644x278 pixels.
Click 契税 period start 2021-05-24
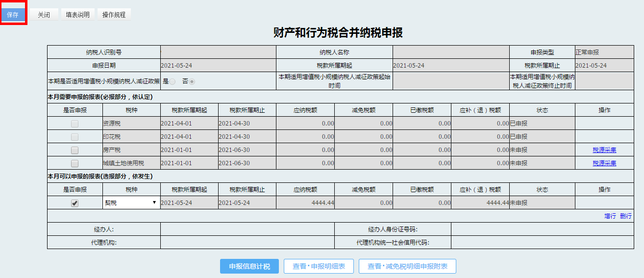[x=176, y=203]
